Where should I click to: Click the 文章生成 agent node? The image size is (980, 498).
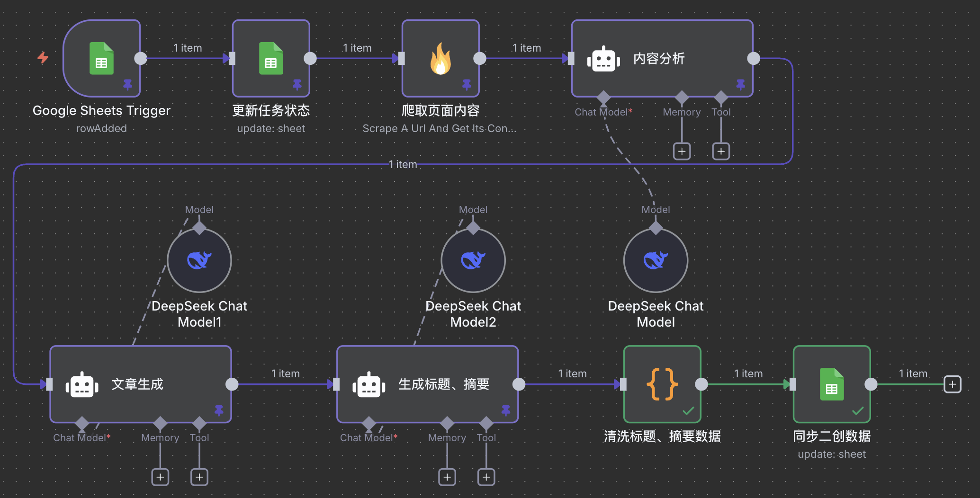140,384
